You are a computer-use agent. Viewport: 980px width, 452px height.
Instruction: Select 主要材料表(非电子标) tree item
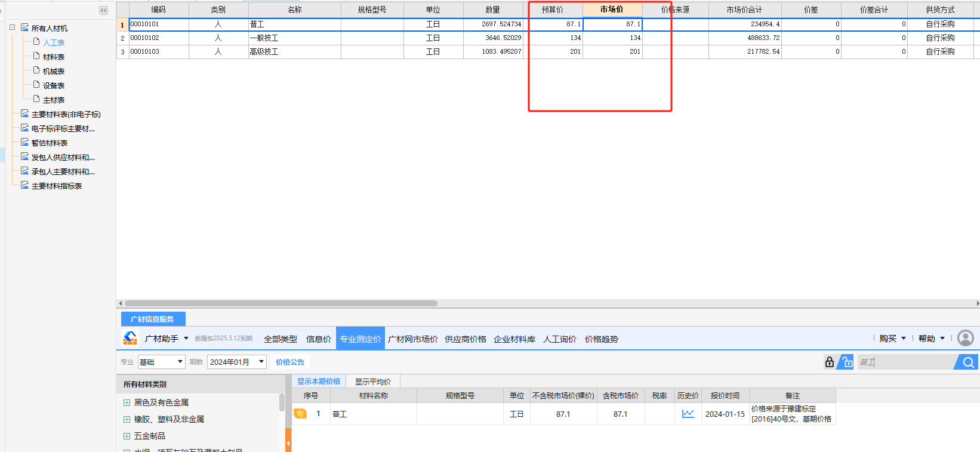click(66, 114)
